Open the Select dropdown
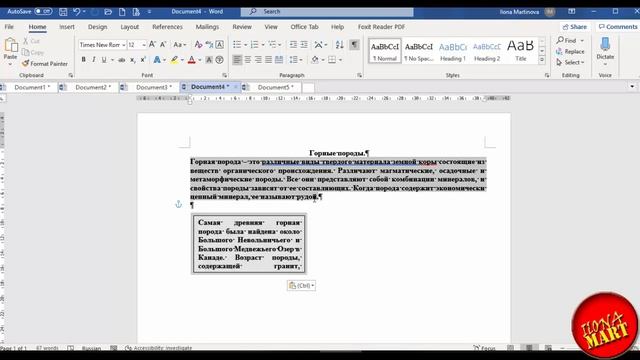The image size is (640, 360). click(571, 62)
